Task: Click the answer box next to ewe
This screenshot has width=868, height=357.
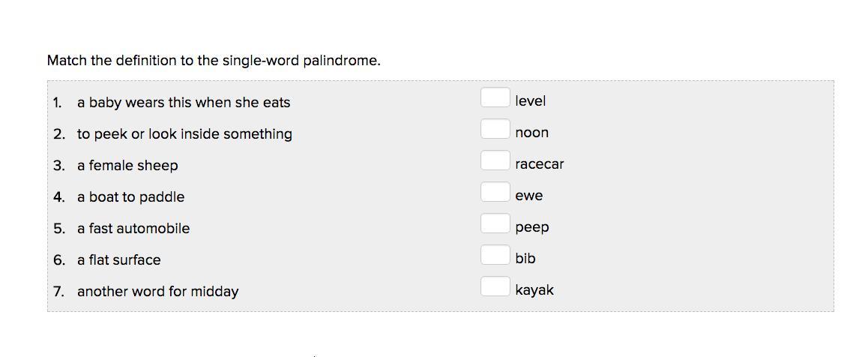Action: click(x=495, y=192)
